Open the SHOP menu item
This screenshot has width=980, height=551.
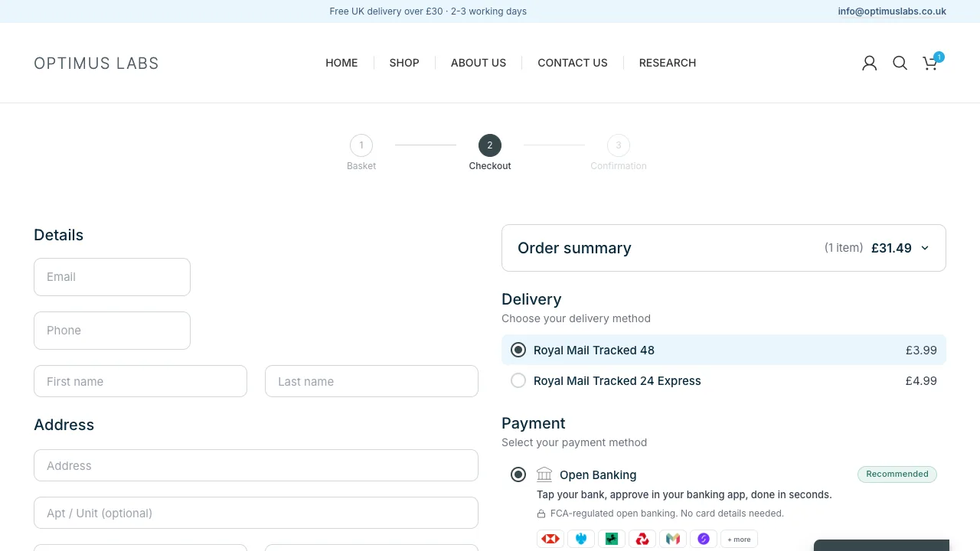(x=404, y=63)
